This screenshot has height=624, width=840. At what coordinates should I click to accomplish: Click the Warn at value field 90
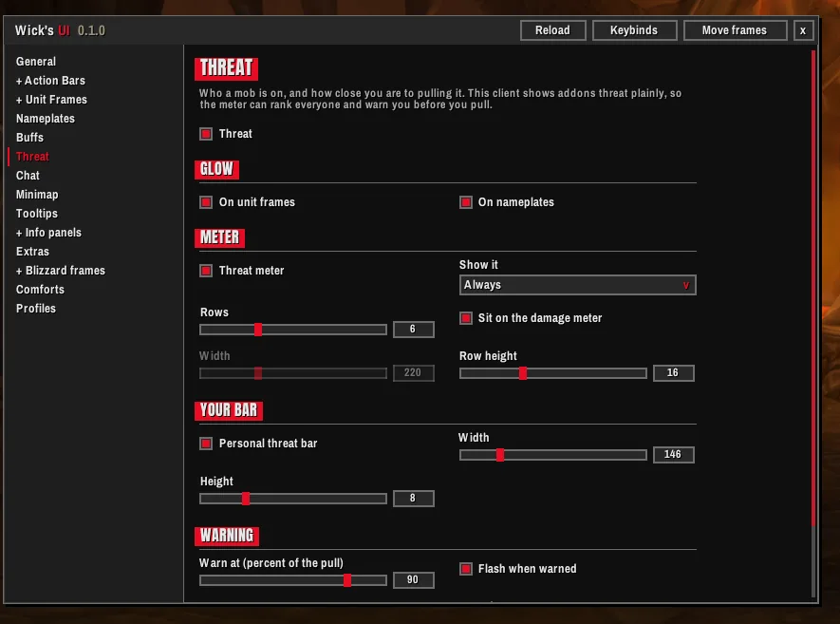click(413, 580)
